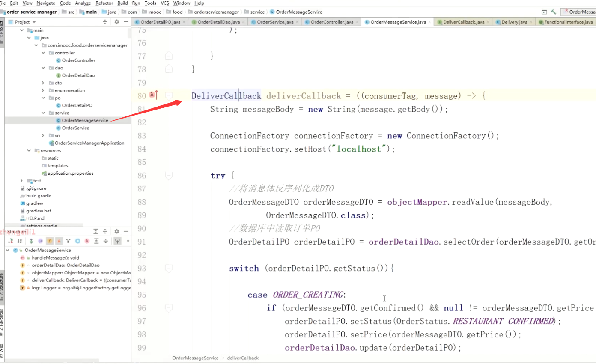Select gradlew.bat file
Screen dimensions: 596x364
35,211
